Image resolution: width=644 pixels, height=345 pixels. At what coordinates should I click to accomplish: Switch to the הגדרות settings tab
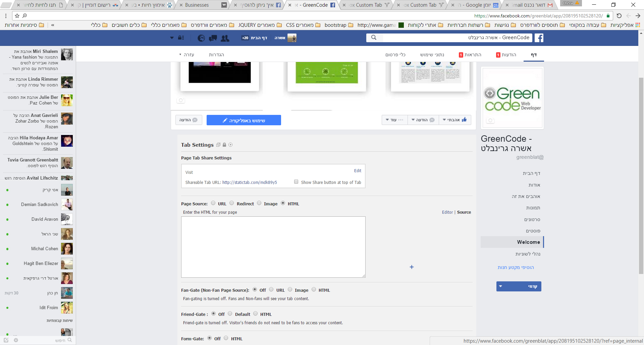click(x=216, y=55)
